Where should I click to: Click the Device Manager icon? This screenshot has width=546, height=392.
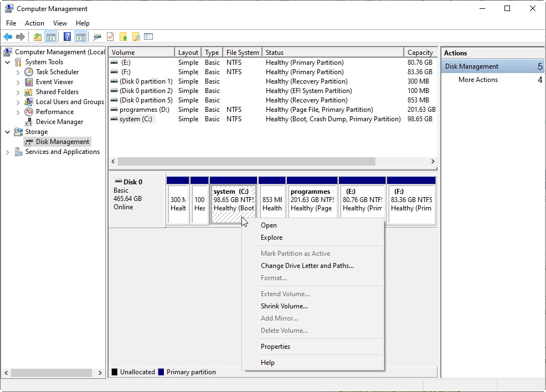pos(29,122)
